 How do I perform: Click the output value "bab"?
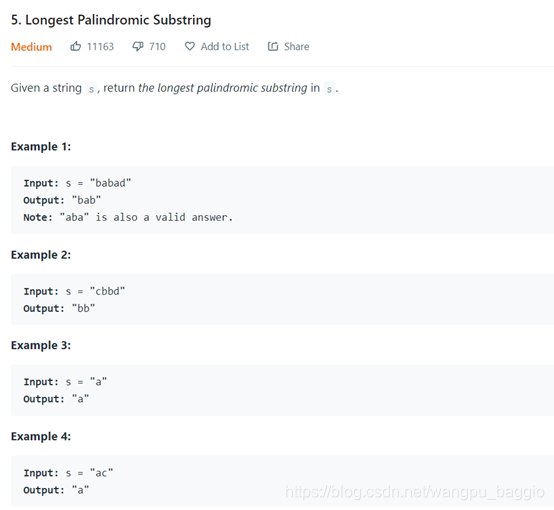click(87, 200)
